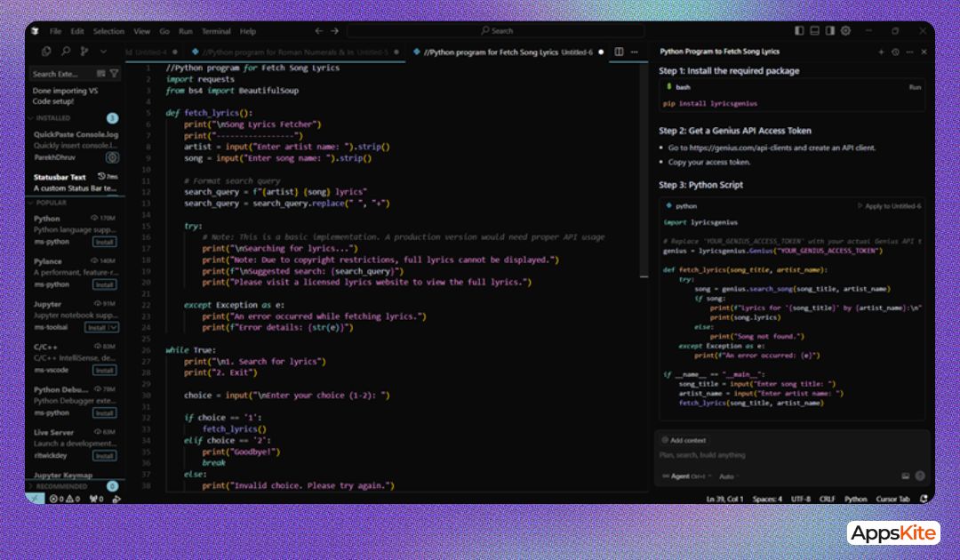
Task: Open the extensions filter funnel icon
Action: point(114,74)
